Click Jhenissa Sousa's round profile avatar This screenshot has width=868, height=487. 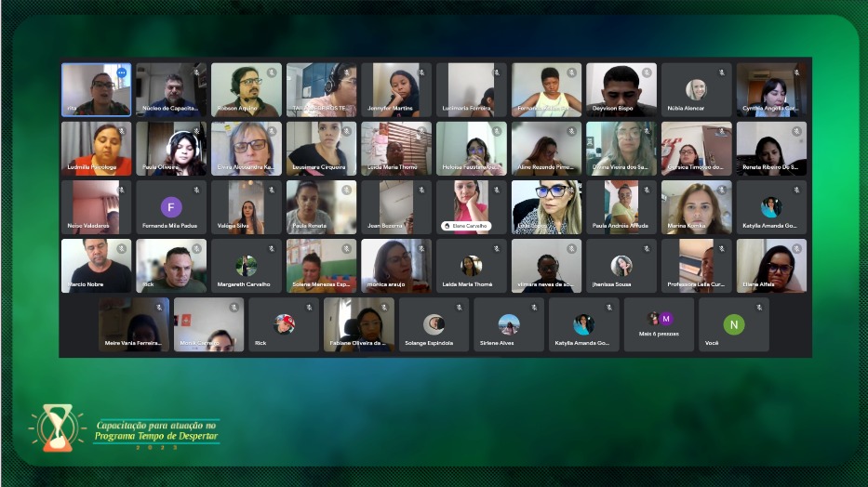[x=621, y=266]
